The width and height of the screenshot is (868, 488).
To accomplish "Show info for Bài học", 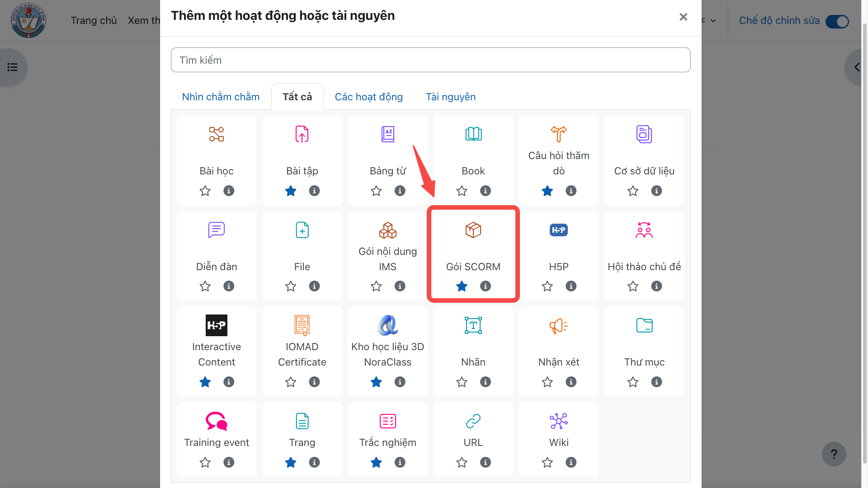I will (229, 191).
